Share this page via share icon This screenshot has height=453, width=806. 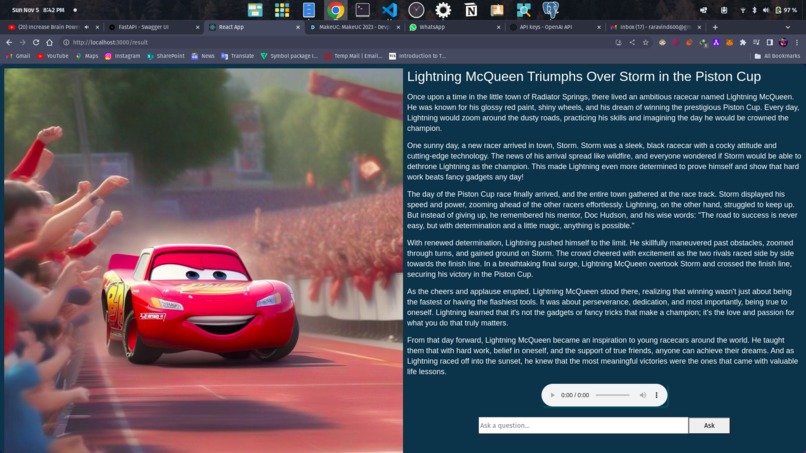(632, 42)
